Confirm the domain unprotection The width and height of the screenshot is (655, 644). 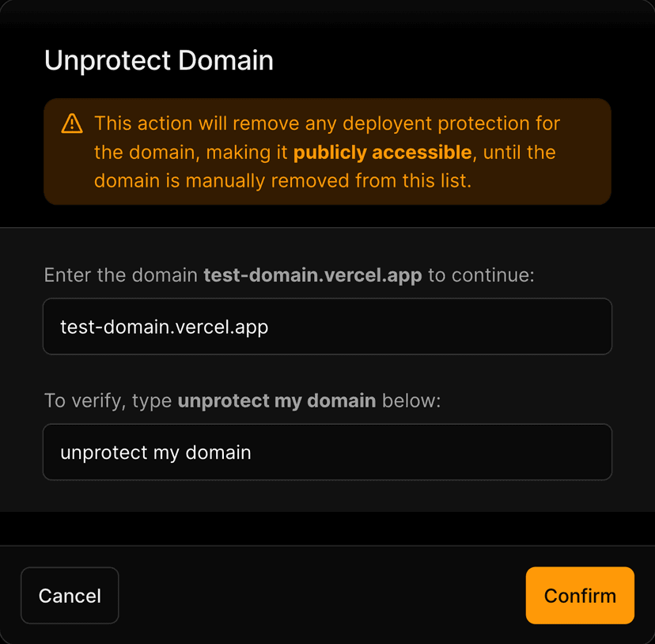580,596
